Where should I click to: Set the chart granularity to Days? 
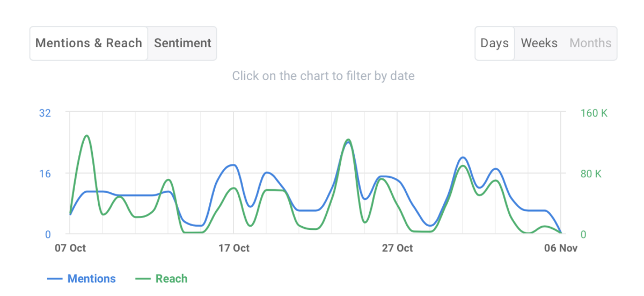[494, 44]
